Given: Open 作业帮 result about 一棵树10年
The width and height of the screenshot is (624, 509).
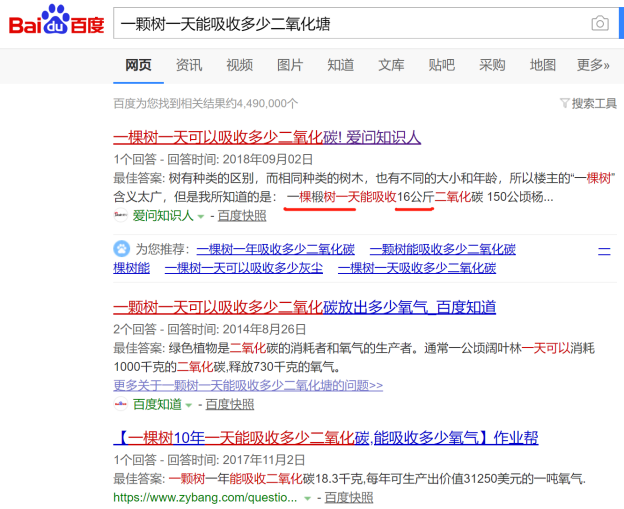Looking at the screenshot, I should 326,438.
